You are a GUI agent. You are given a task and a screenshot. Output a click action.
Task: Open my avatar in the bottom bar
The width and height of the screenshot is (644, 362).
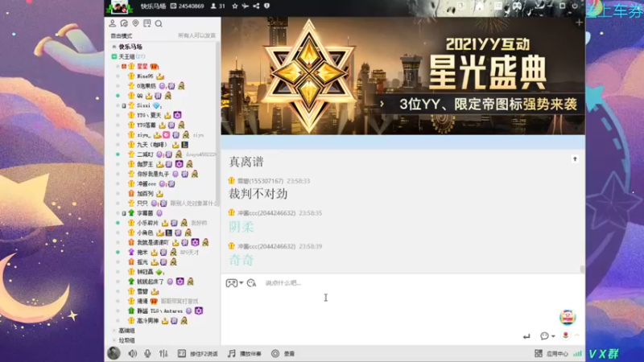(114, 353)
